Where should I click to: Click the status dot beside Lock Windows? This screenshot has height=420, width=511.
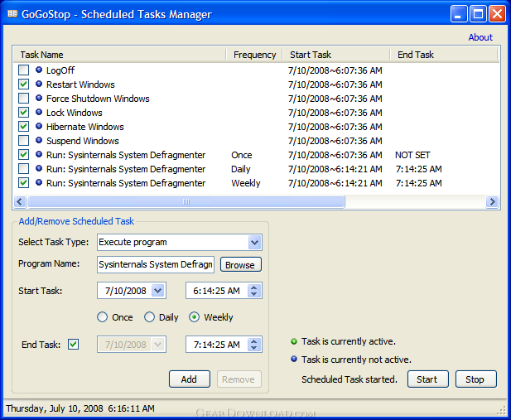click(39, 112)
